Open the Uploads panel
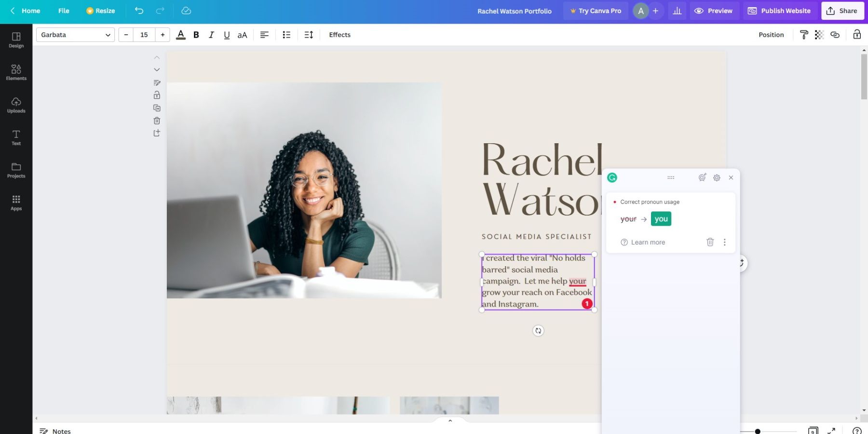This screenshot has width=868, height=434. [x=16, y=105]
